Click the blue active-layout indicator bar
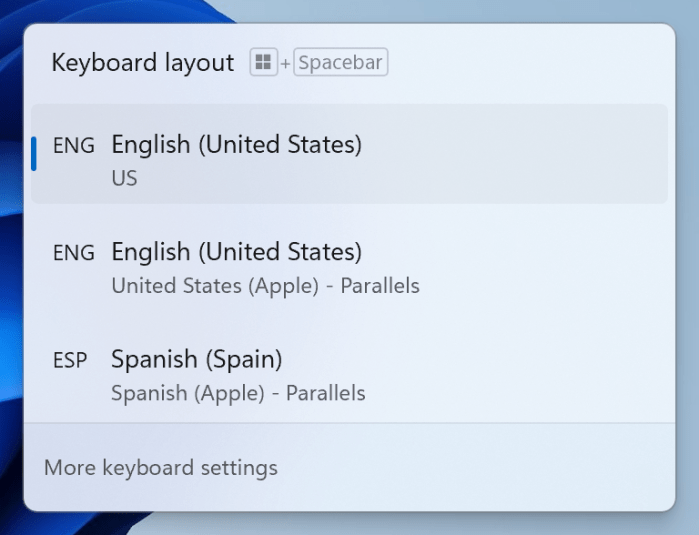Screen dimensions: 699x535 (34, 153)
